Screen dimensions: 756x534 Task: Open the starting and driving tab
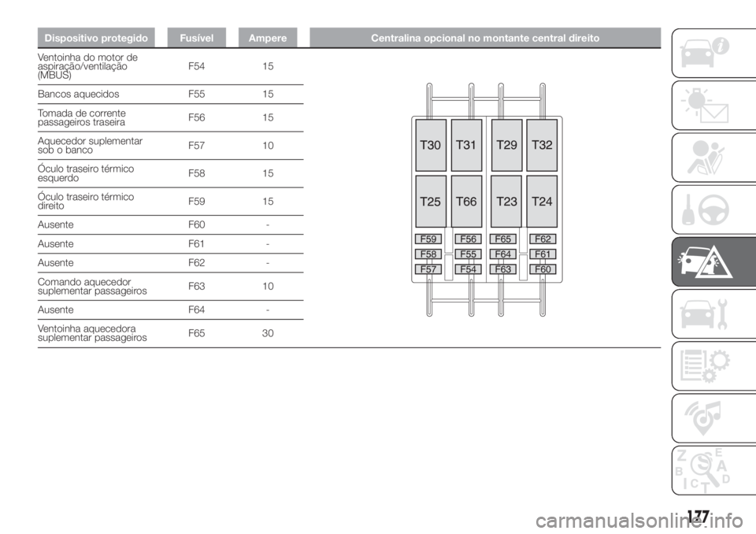(x=714, y=210)
